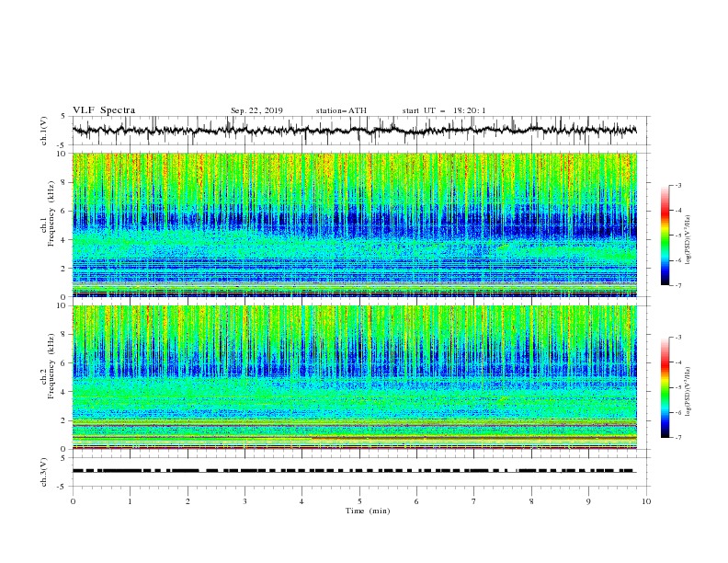Image resolution: width=728 pixels, height=563 pixels.
Task: Click the "station=ATH" header label
Action: [x=341, y=110]
